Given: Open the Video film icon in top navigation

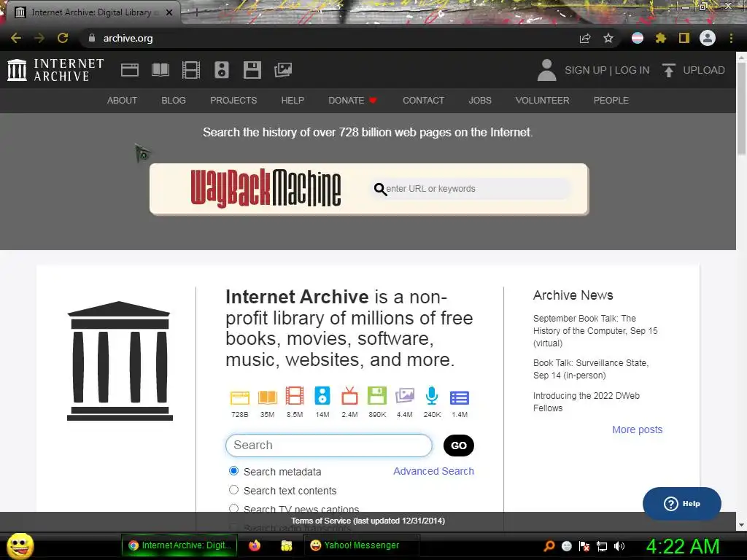Looking at the screenshot, I should point(191,70).
